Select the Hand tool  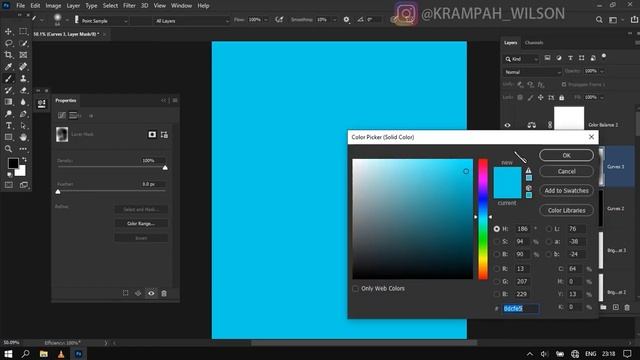click(x=23, y=137)
